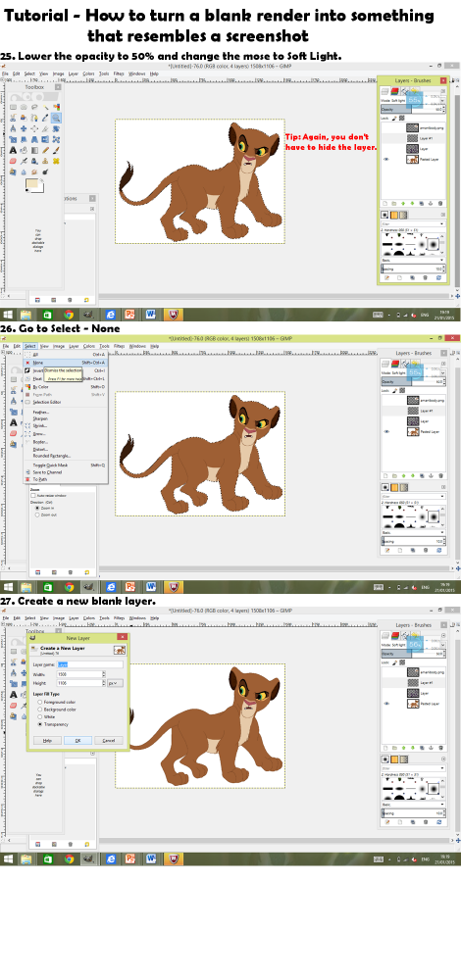Select the Zoom in direction radio button
The image size is (461, 980).
coord(37,508)
